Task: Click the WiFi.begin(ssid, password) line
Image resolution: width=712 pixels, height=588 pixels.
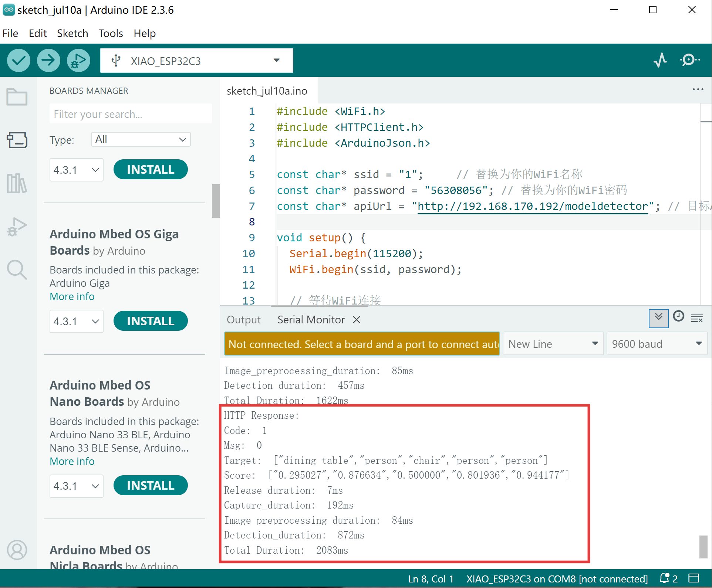Action: pyautogui.click(x=375, y=269)
